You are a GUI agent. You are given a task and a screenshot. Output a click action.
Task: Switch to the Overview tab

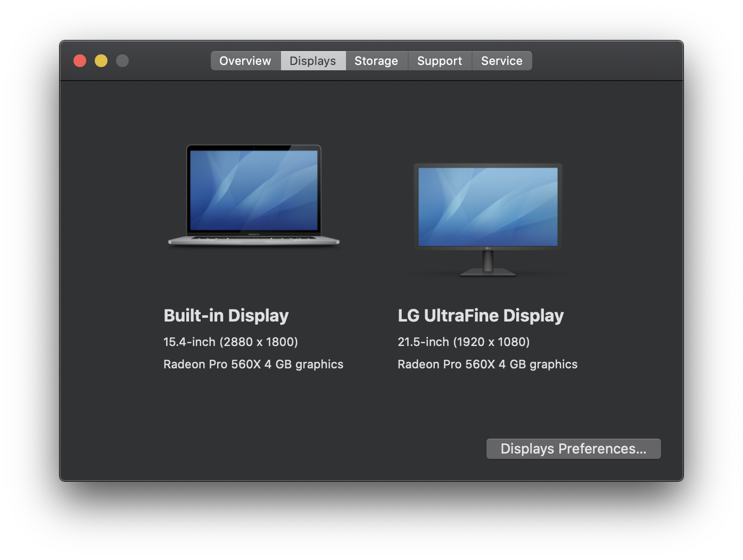(x=245, y=60)
